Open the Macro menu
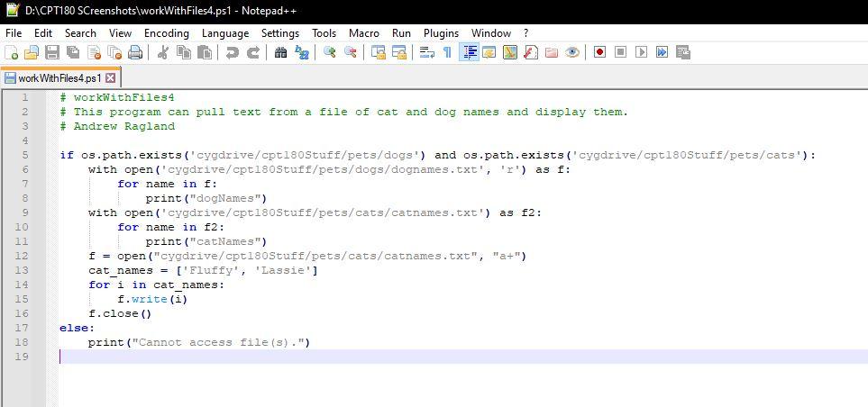This screenshot has height=407, width=868. pos(364,33)
